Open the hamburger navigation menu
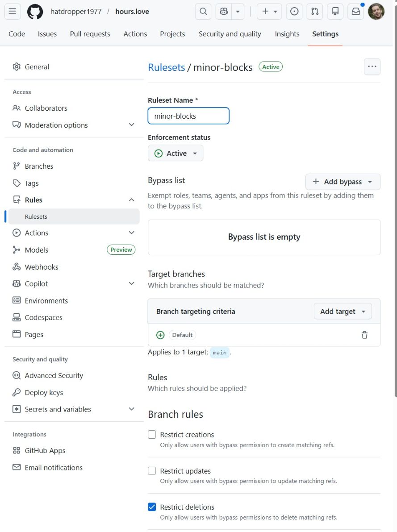 (x=13, y=12)
